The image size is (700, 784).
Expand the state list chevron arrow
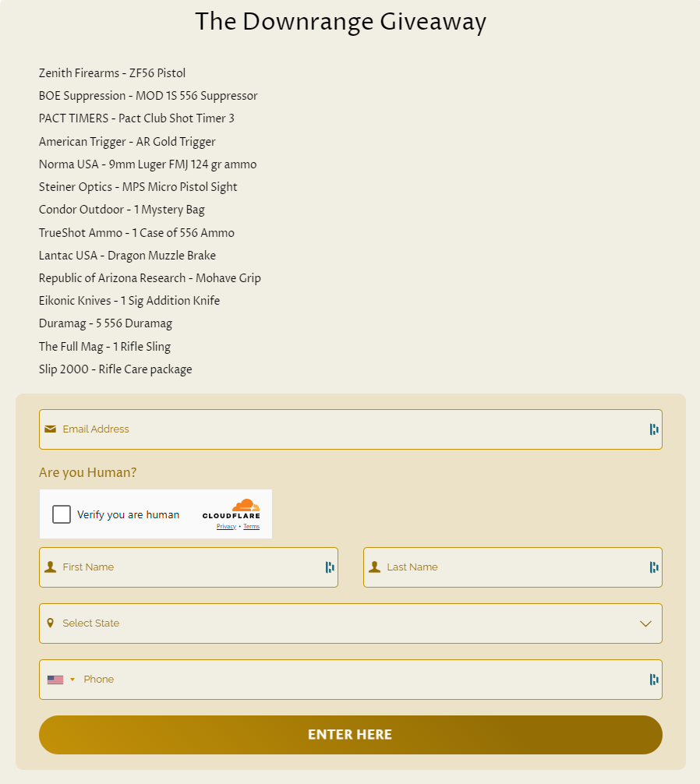pos(645,623)
